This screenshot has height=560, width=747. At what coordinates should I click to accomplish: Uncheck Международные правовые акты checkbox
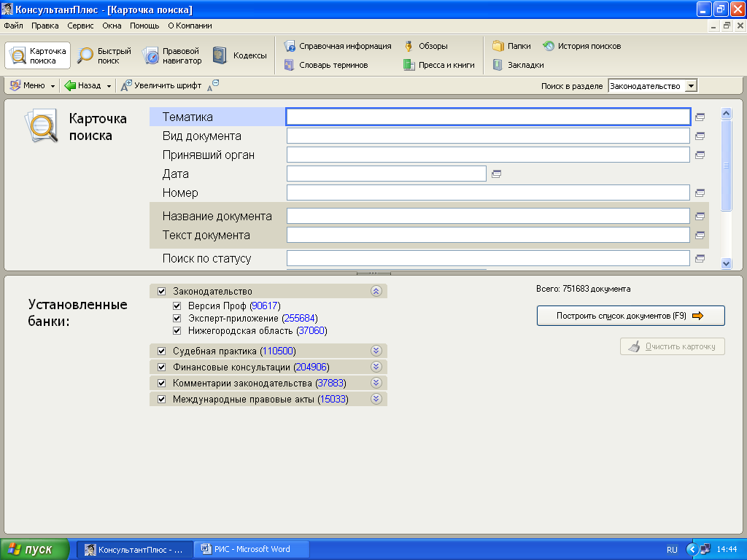click(161, 399)
